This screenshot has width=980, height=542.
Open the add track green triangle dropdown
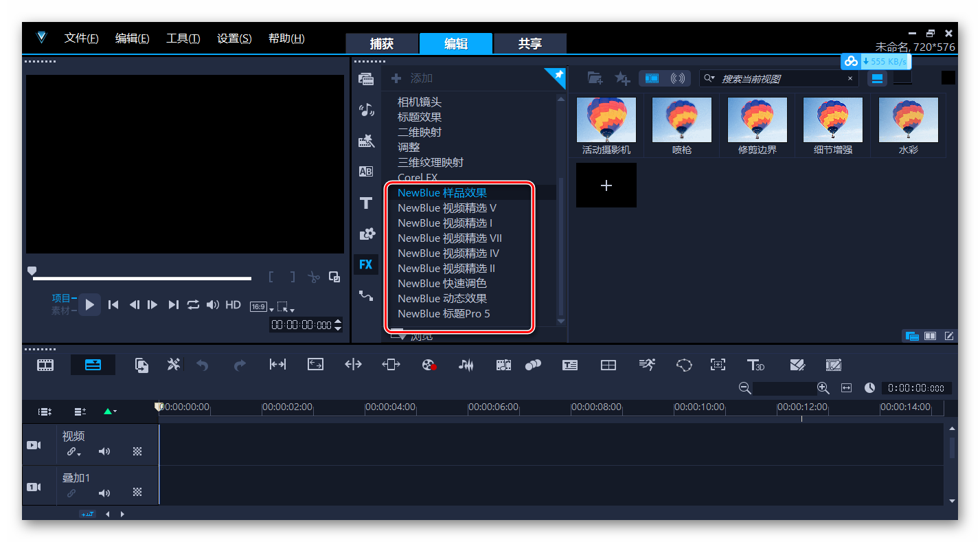(110, 411)
